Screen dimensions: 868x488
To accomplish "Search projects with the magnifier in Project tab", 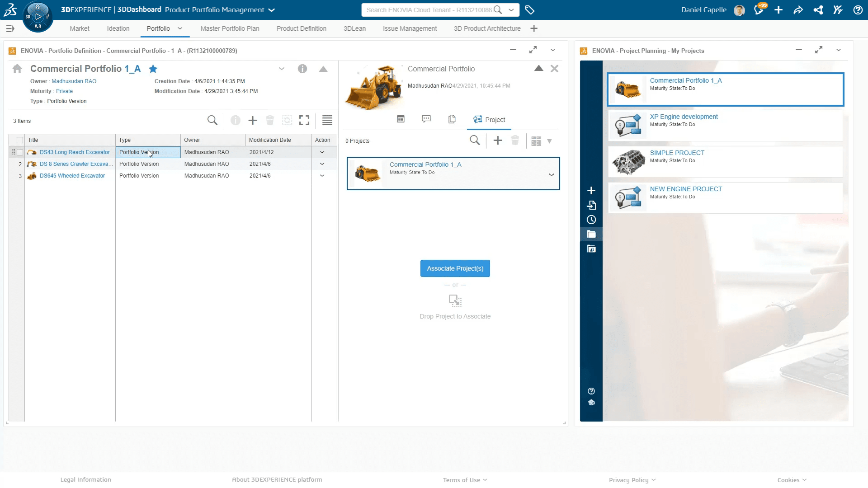I will [x=475, y=141].
